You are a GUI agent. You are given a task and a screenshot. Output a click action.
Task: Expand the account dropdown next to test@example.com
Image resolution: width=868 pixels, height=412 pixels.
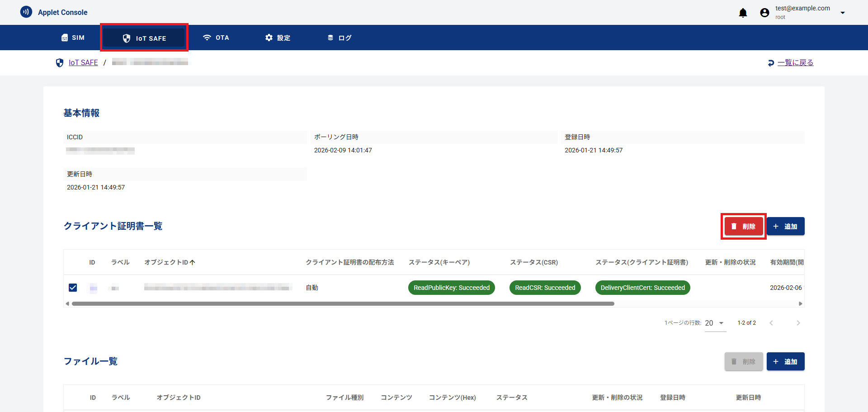(843, 13)
